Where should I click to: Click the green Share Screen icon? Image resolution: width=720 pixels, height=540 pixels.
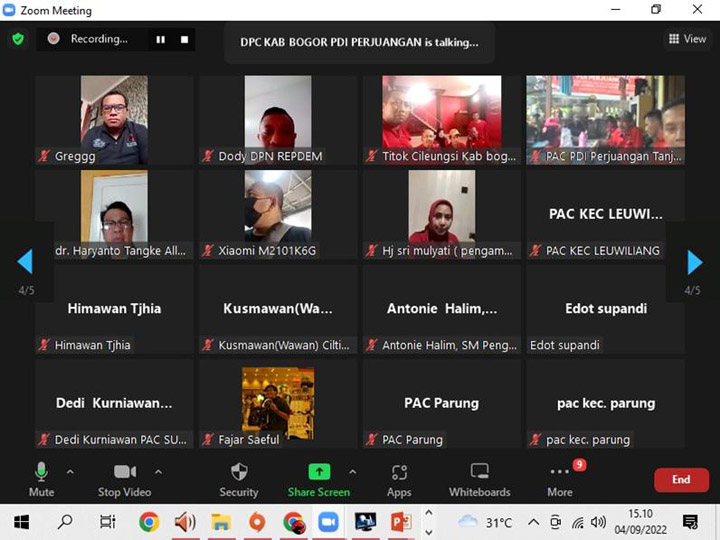point(318,472)
